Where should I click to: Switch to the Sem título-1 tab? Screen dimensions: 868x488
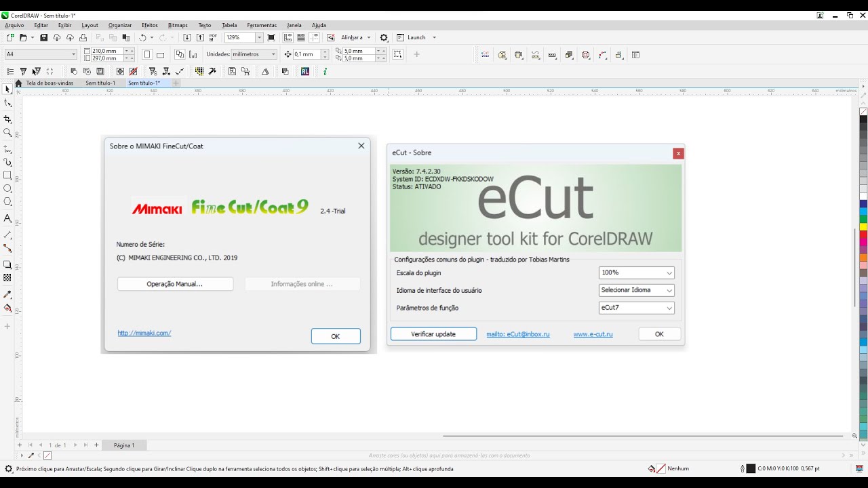pyautogui.click(x=100, y=83)
